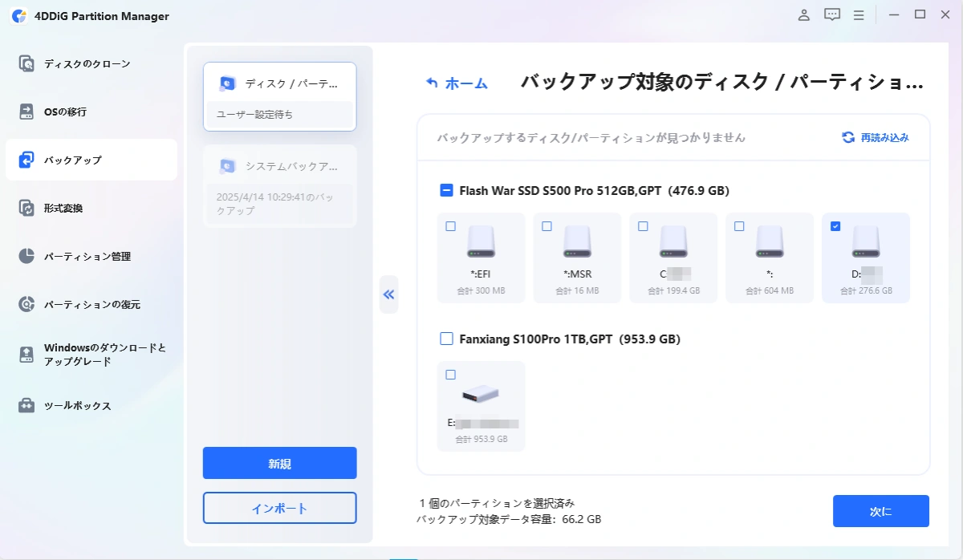Select パーティション管理 in the sidebar

[91, 256]
